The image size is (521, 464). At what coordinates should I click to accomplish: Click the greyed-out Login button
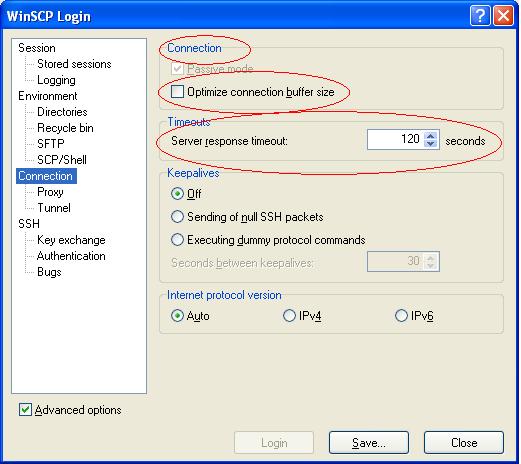[274, 443]
